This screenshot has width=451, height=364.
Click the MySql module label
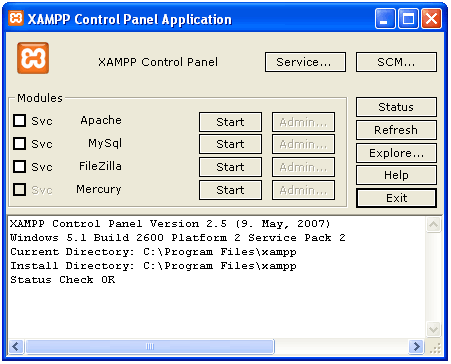(105, 144)
